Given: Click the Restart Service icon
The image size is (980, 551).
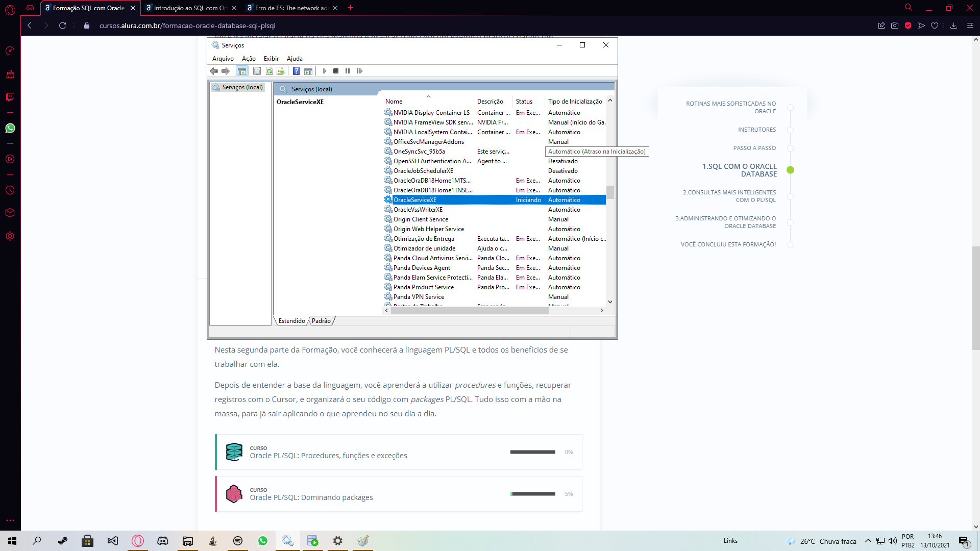Looking at the screenshot, I should point(359,71).
